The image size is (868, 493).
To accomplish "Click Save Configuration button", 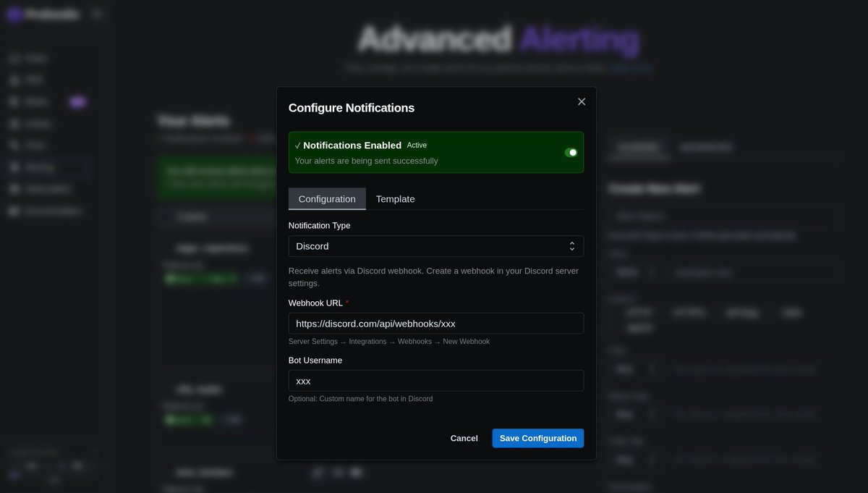I will [x=538, y=438].
